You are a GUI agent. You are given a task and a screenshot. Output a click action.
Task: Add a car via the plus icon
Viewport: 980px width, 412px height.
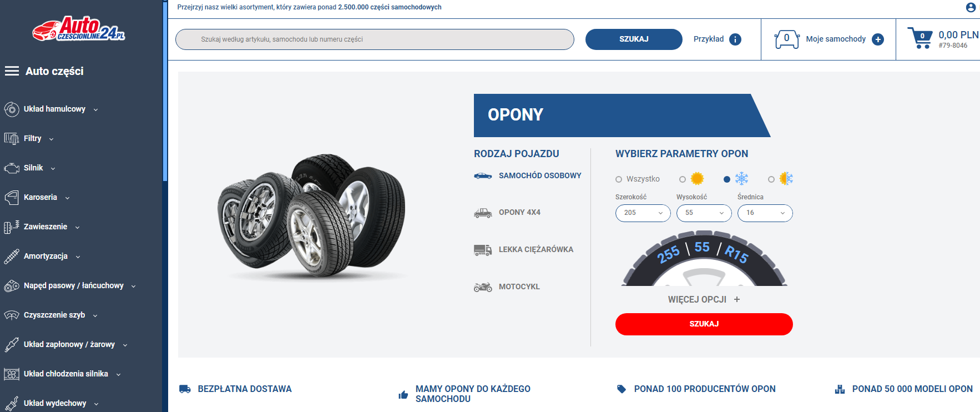coord(878,39)
